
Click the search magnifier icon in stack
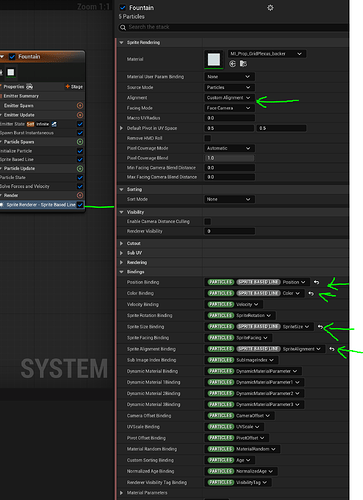123,27
